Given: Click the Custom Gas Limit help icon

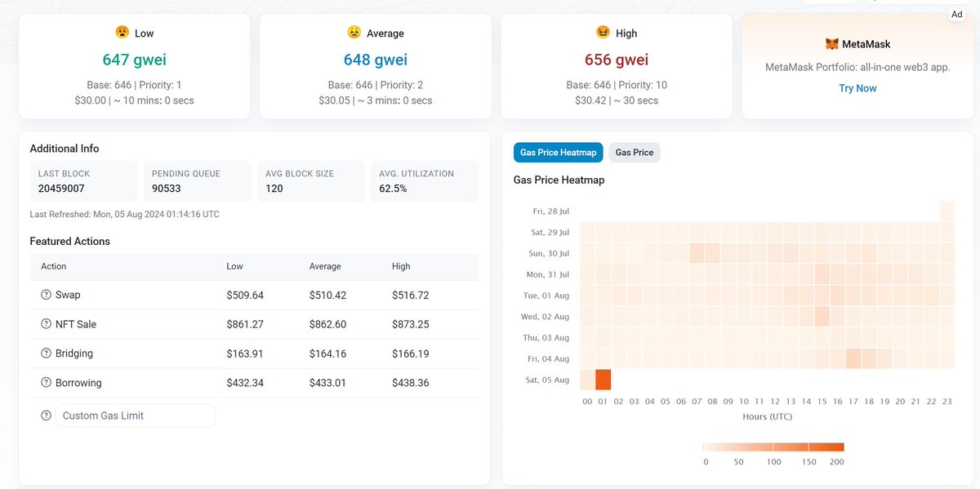Looking at the screenshot, I should 46,416.
